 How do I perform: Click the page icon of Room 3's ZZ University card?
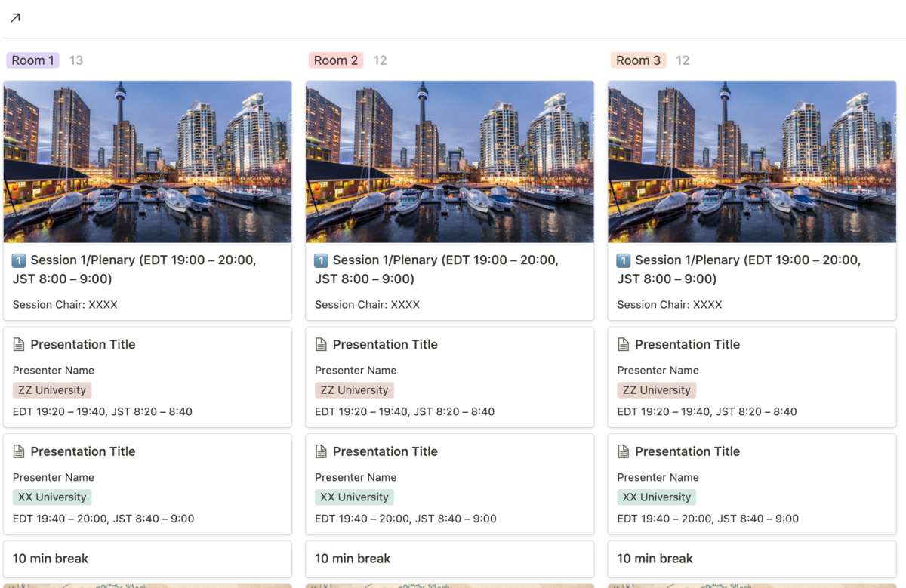pos(624,344)
